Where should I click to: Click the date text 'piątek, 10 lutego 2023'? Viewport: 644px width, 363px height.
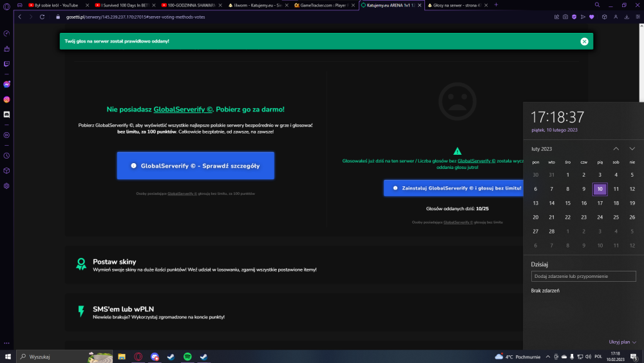pyautogui.click(x=554, y=130)
